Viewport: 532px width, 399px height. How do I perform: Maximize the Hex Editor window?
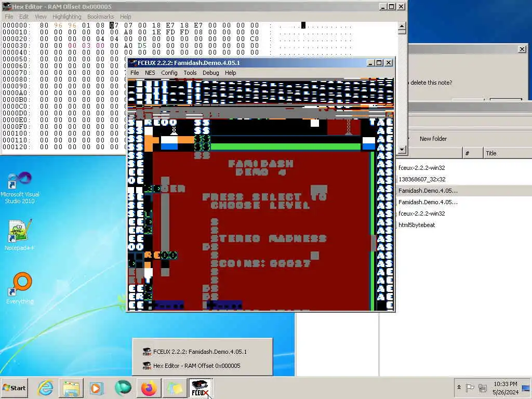coord(392,7)
